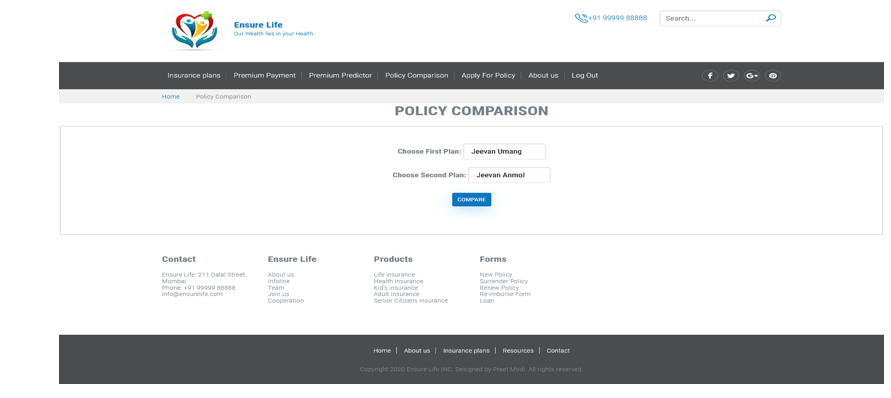The height and width of the screenshot is (398, 891).
Task: Go to the Premium Predictor page
Action: tap(340, 76)
